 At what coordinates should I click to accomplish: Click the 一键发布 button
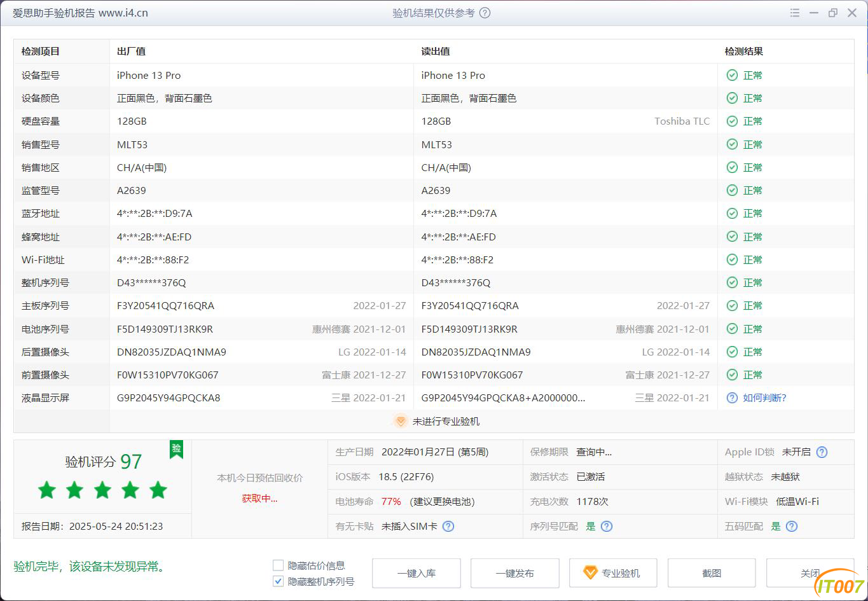515,573
